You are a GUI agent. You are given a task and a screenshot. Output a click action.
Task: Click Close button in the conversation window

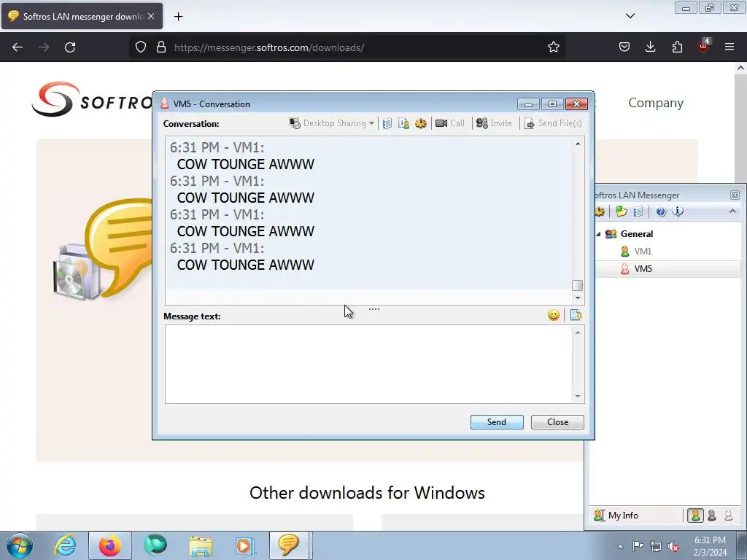pyautogui.click(x=557, y=422)
